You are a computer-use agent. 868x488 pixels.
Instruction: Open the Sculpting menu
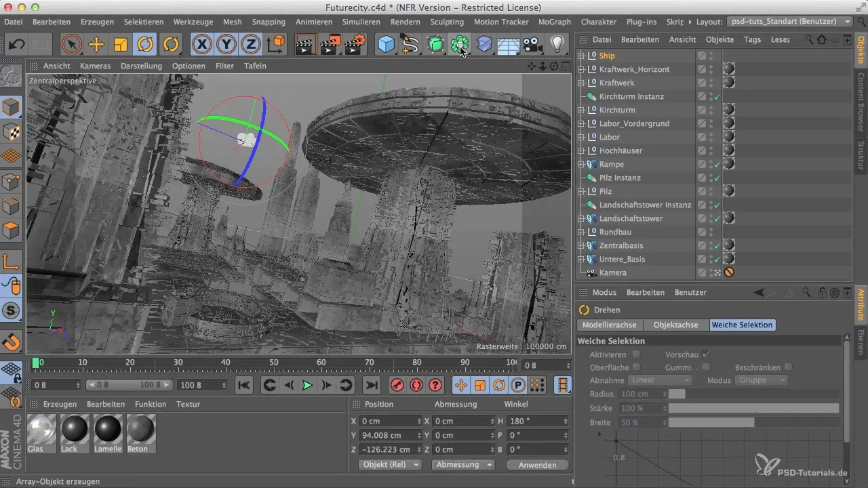(x=447, y=22)
